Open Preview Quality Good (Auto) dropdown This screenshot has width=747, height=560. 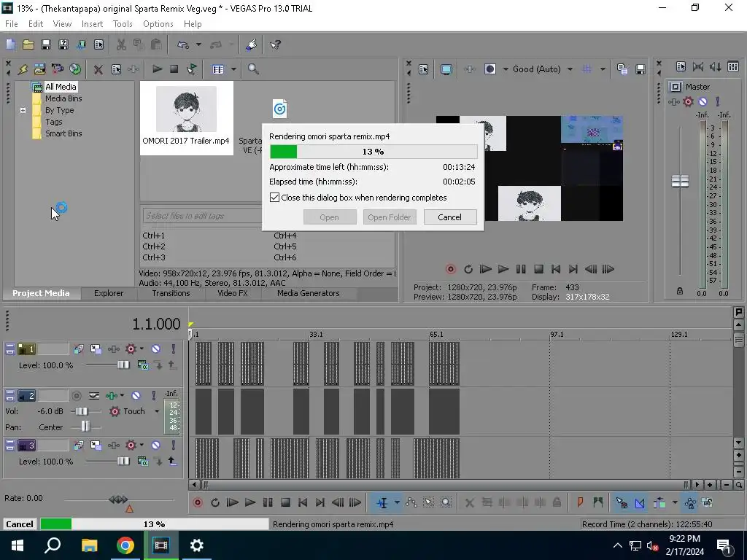coord(570,69)
